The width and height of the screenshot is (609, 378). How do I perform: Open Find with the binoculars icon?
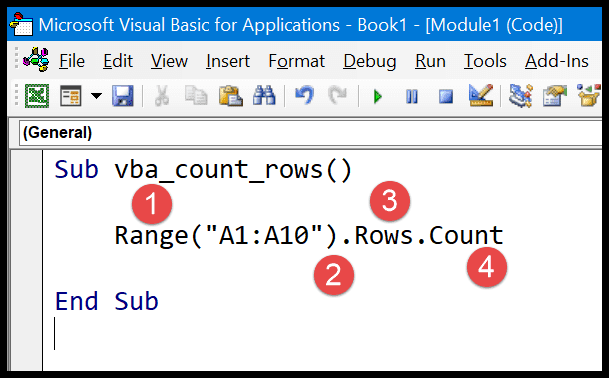264,96
